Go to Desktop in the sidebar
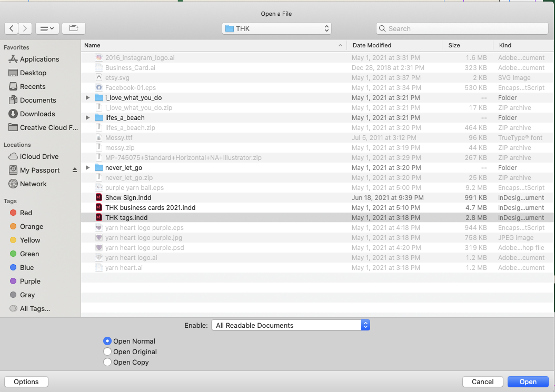Image resolution: width=555 pixels, height=392 pixels. click(27, 73)
